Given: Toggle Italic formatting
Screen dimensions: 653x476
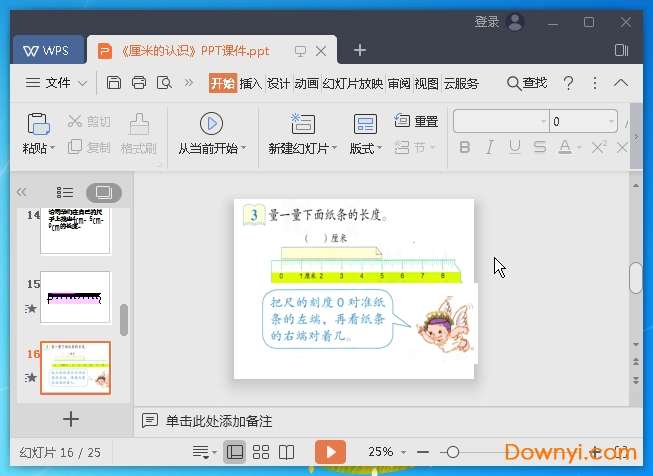Looking at the screenshot, I should (x=490, y=147).
